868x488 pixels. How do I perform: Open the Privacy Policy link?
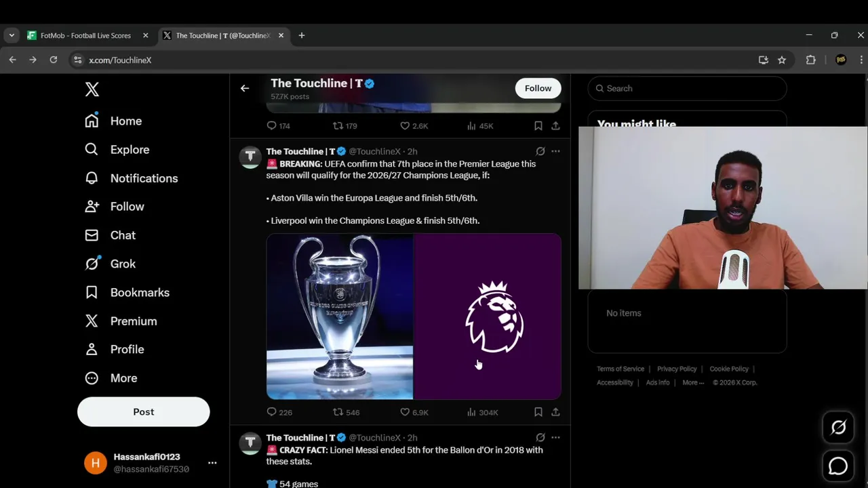coord(677,369)
